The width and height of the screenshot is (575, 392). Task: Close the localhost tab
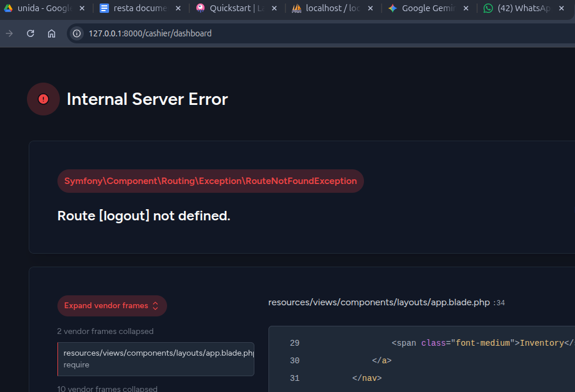coord(370,9)
